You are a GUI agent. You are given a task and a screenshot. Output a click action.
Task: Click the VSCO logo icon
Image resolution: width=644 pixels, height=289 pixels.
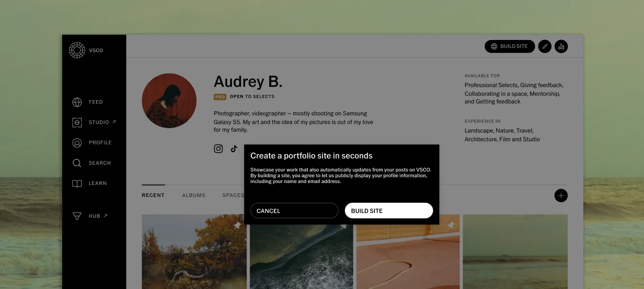coord(77,50)
